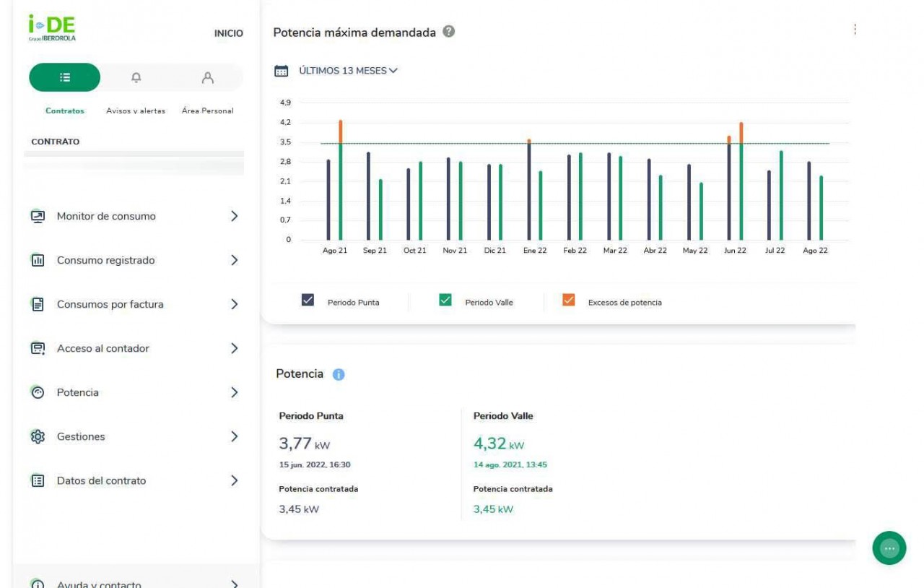
Task: Click the i-DE Iberdrola logo
Action: point(52,28)
